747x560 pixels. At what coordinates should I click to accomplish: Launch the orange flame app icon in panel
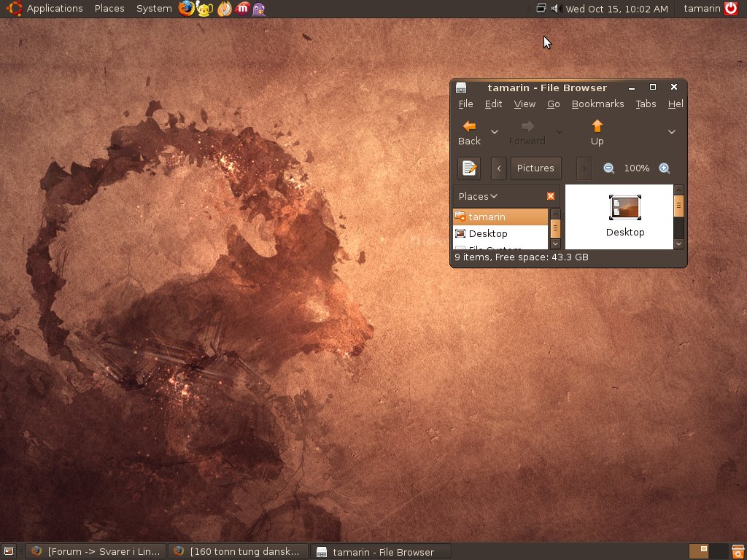(224, 9)
